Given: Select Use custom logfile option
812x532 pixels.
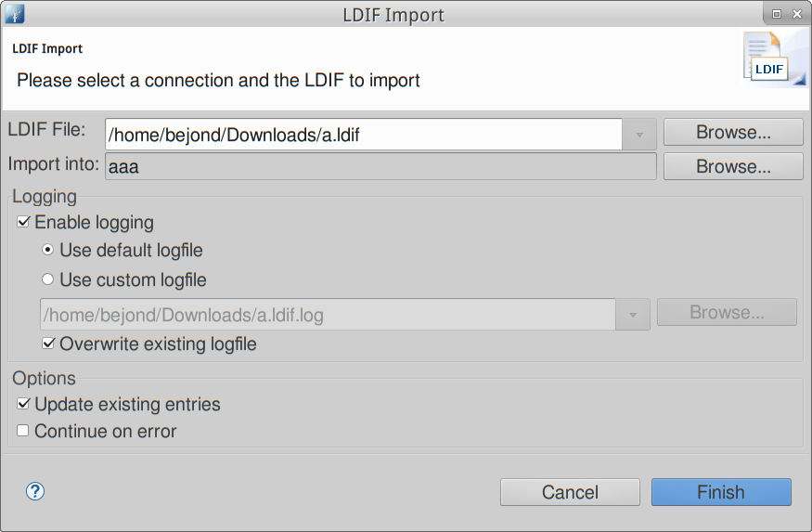Looking at the screenshot, I should coord(47,279).
